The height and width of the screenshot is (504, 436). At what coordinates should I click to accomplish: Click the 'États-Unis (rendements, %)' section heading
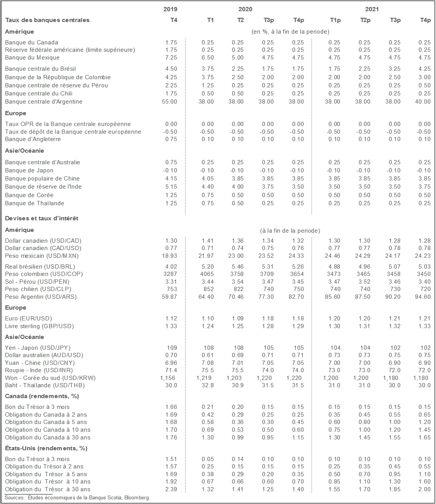pyautogui.click(x=46, y=448)
